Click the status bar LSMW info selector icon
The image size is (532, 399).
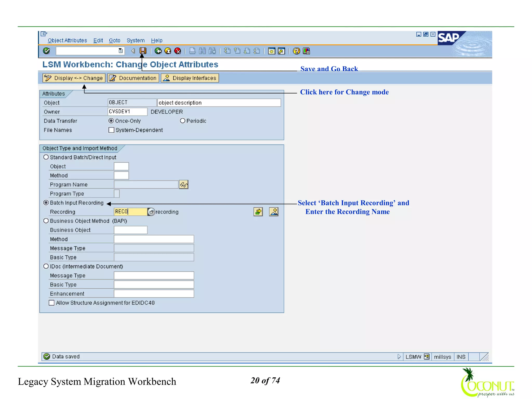point(427,357)
